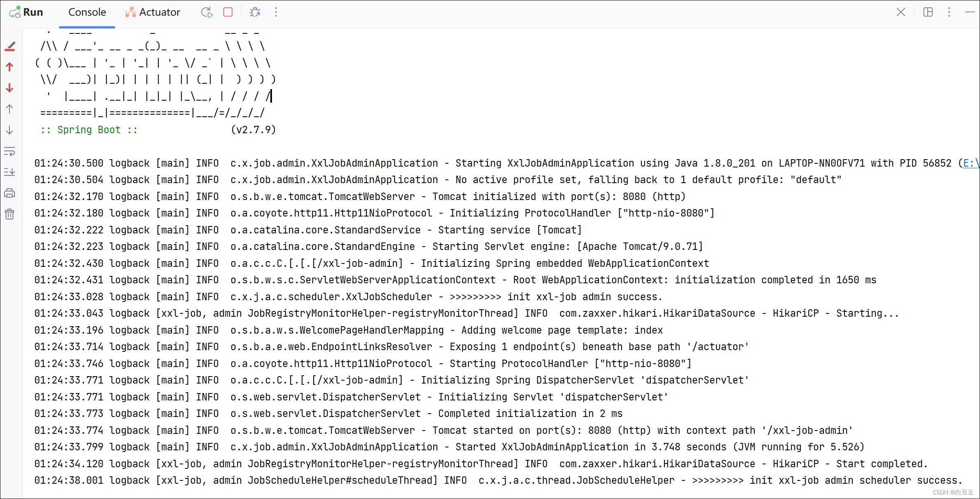
Task: Click the red pencil edit icon in the sidebar
Action: (10, 47)
